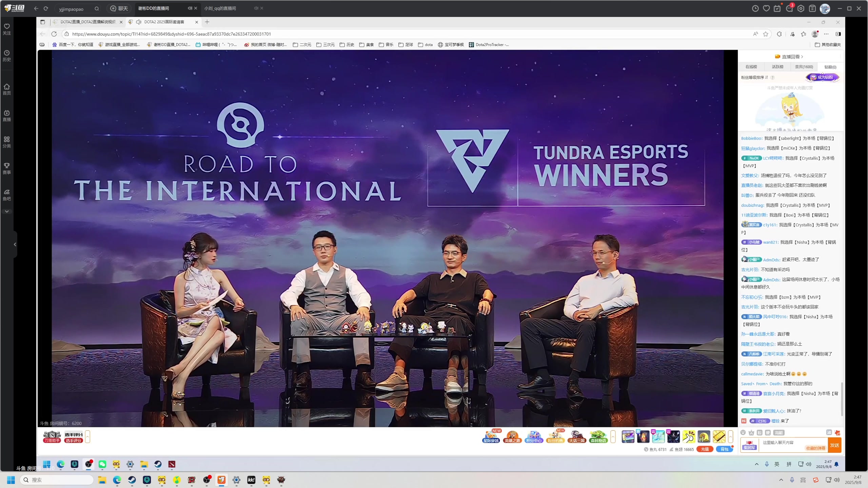
Task: Click the yjjimpaopao search field
Action: point(75,9)
